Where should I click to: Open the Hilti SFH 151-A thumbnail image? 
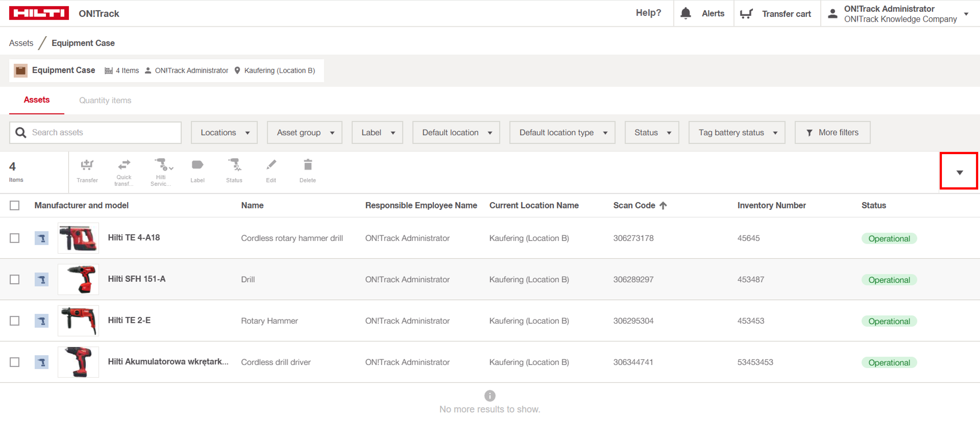click(78, 280)
